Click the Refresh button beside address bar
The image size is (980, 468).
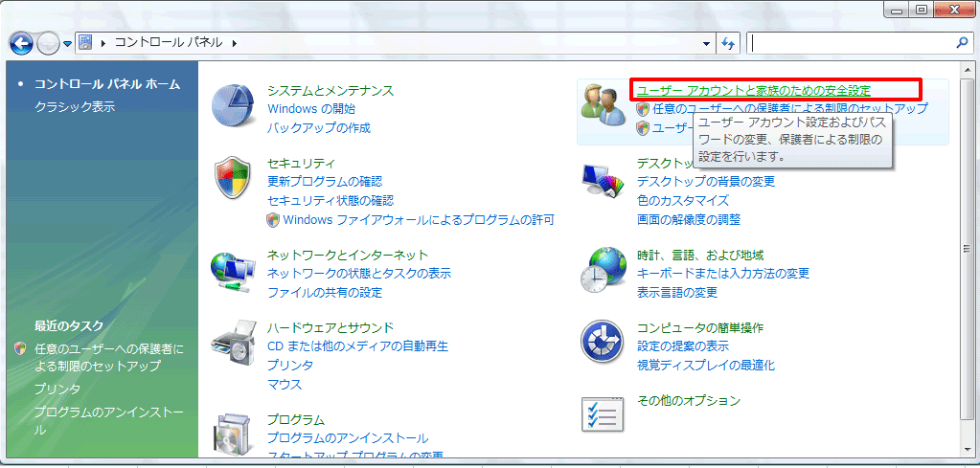(727, 43)
